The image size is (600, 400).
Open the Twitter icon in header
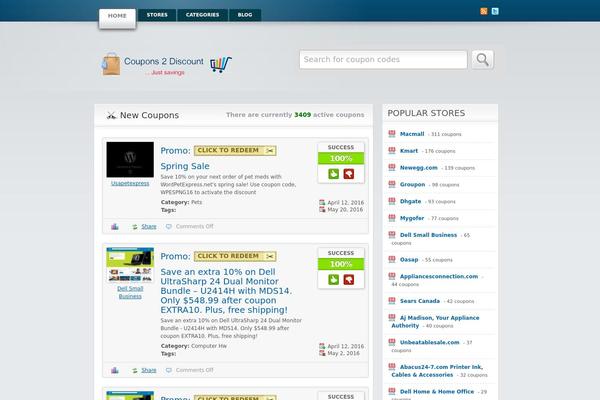click(495, 11)
